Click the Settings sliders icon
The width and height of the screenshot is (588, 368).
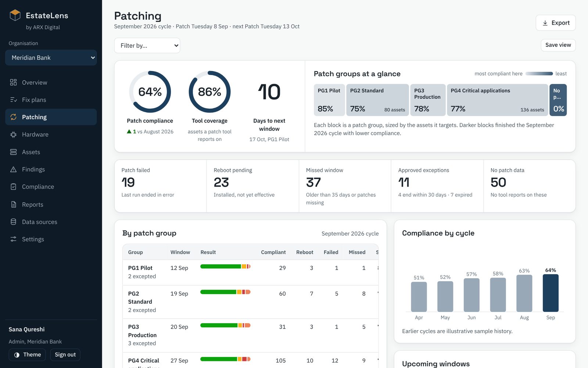13,239
